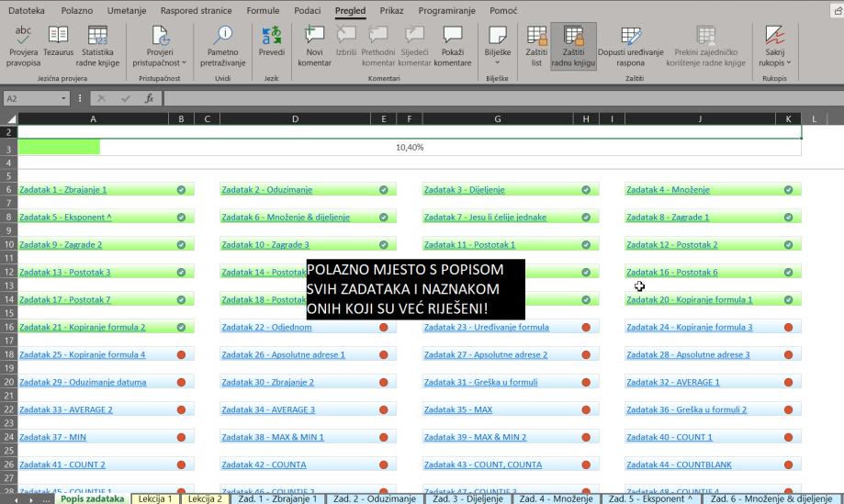
Task: Open Dopusti uređivanje raspona
Action: point(630,37)
